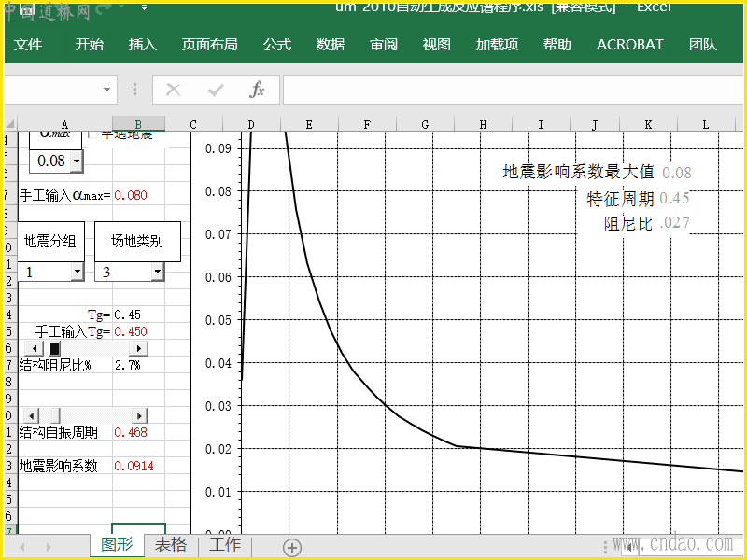Click previous sheet navigation arrow
This screenshot has height=560, width=747.
click(21, 547)
